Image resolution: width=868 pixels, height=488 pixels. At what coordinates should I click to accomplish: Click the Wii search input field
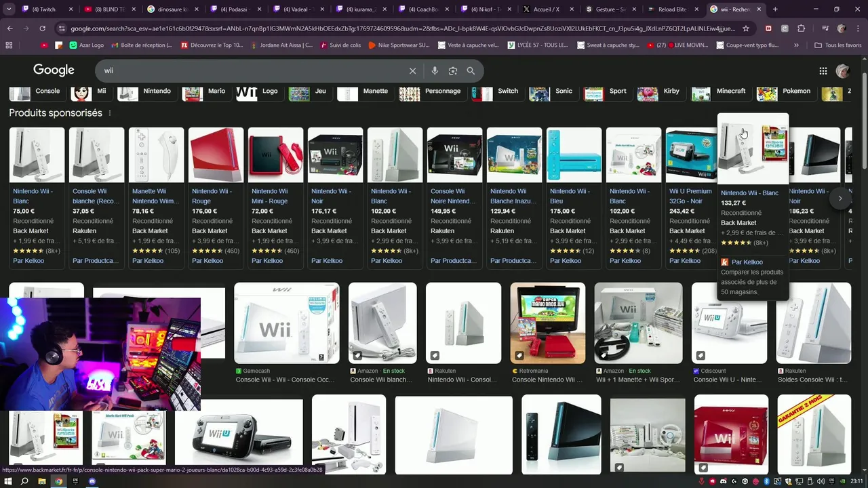(x=251, y=70)
